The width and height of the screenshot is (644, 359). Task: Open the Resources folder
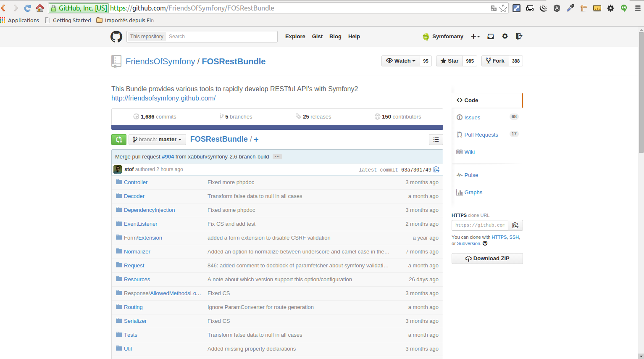[137, 280]
